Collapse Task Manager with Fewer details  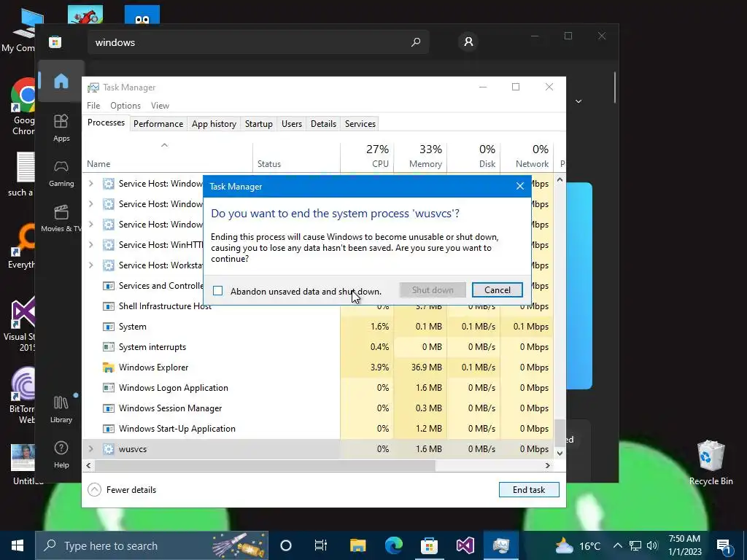(123, 489)
